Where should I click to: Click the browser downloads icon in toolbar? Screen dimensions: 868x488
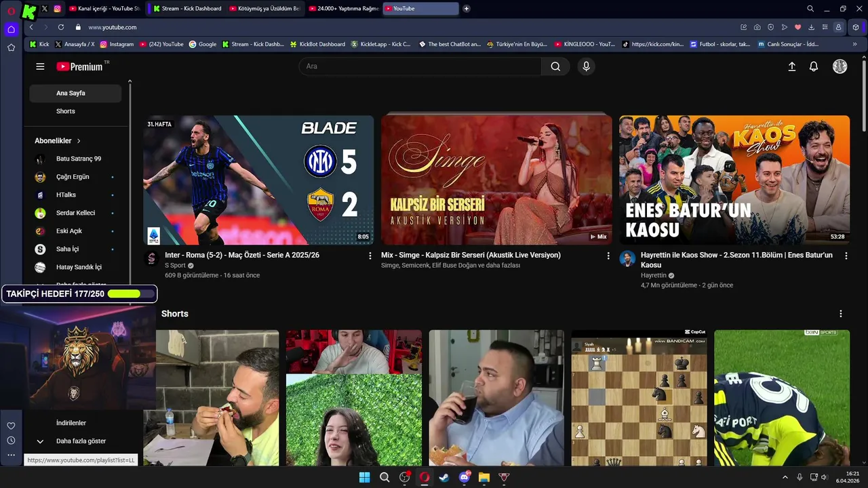pos(811,27)
